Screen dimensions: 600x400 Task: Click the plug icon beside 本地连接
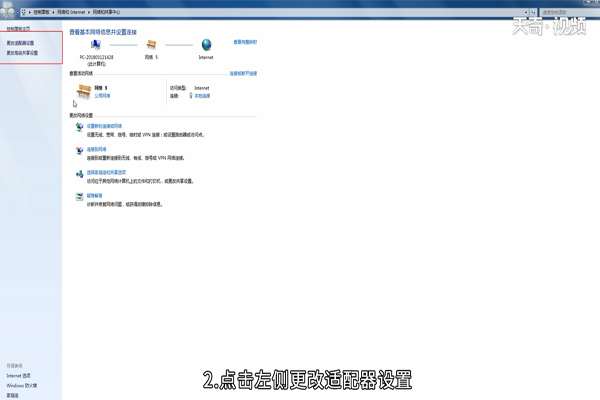(191, 96)
